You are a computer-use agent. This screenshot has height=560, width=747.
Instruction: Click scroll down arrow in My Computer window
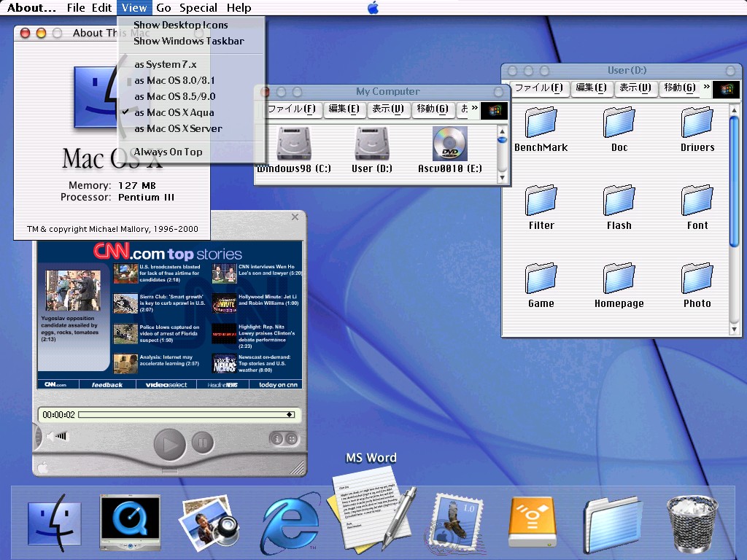502,178
